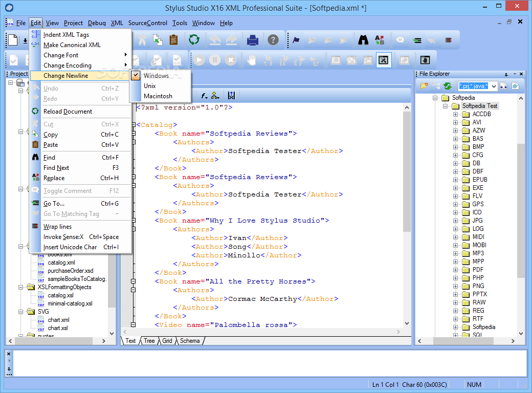Collapse the Catalog element fold marker
532x393 pixels.
134,125
